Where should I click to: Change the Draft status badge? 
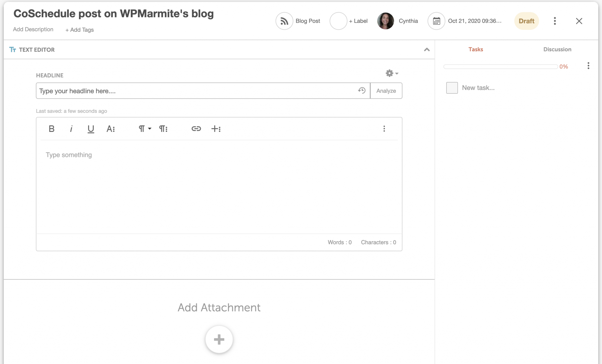(526, 21)
